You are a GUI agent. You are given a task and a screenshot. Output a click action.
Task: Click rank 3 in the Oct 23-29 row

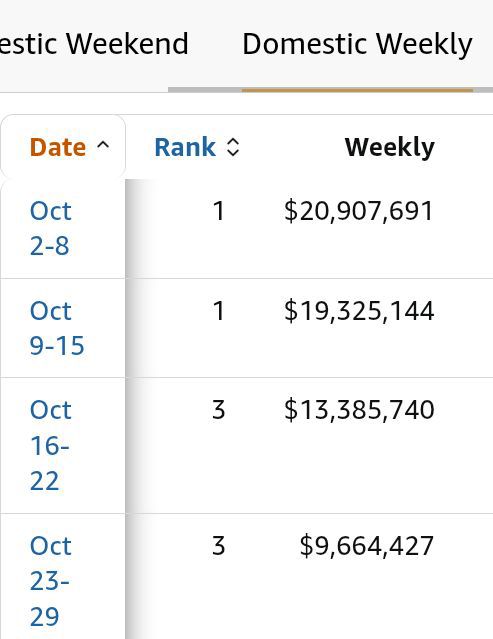(218, 546)
